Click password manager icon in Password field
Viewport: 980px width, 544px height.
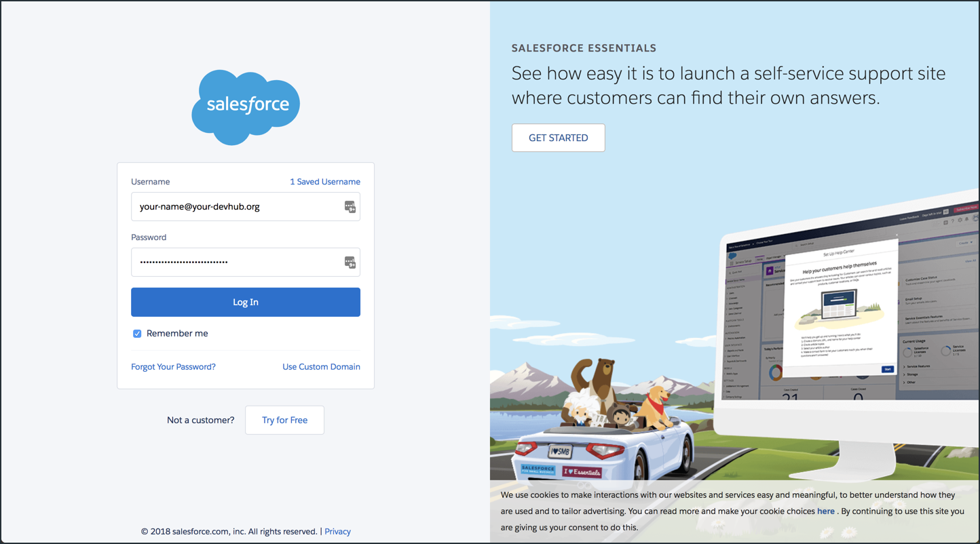(x=350, y=263)
